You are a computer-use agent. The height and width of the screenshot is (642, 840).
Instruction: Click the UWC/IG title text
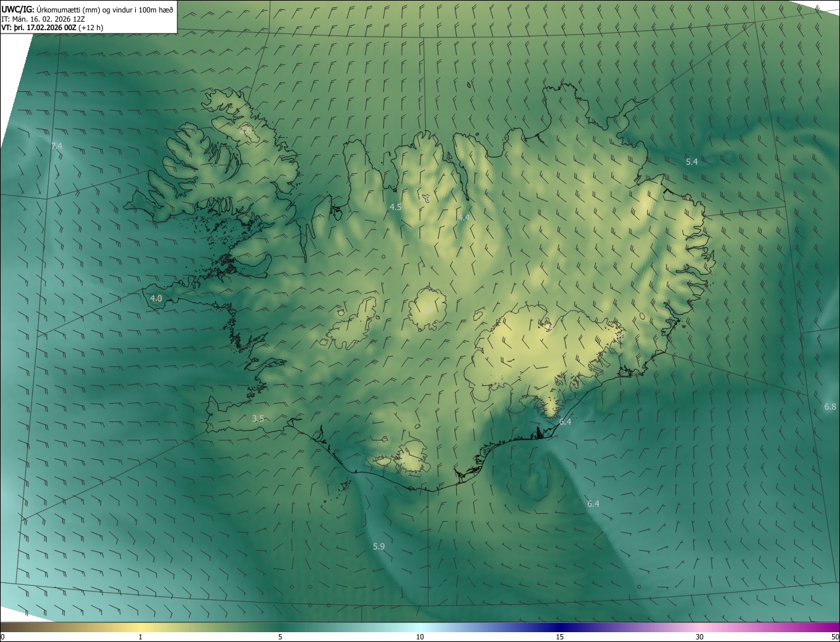(18, 9)
